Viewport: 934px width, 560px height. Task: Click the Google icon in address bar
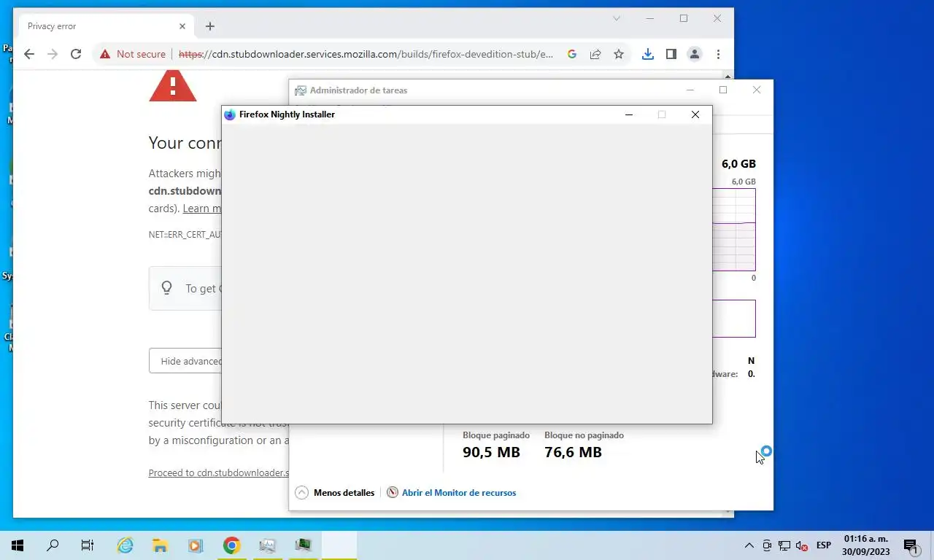(572, 54)
